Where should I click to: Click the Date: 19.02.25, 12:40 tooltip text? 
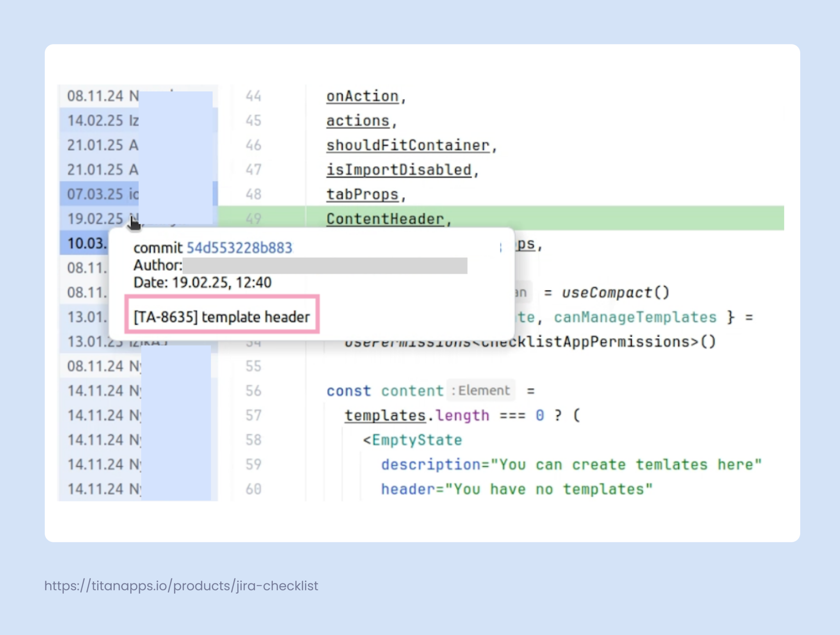tap(202, 282)
